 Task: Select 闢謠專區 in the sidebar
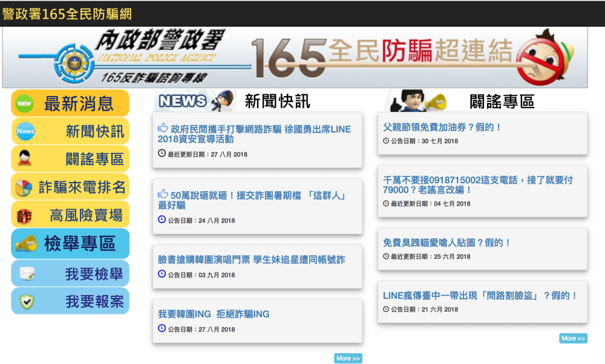(x=70, y=158)
